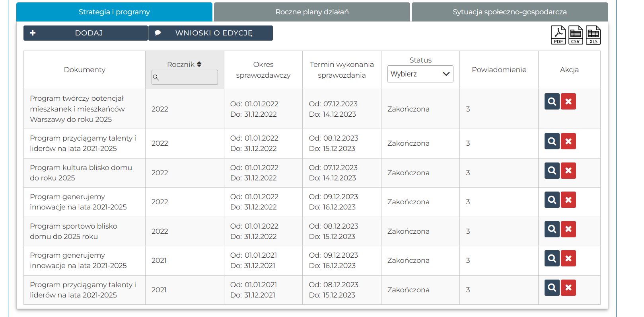This screenshot has width=644, height=317.
Task: Export the table as PDF
Action: pos(558,35)
